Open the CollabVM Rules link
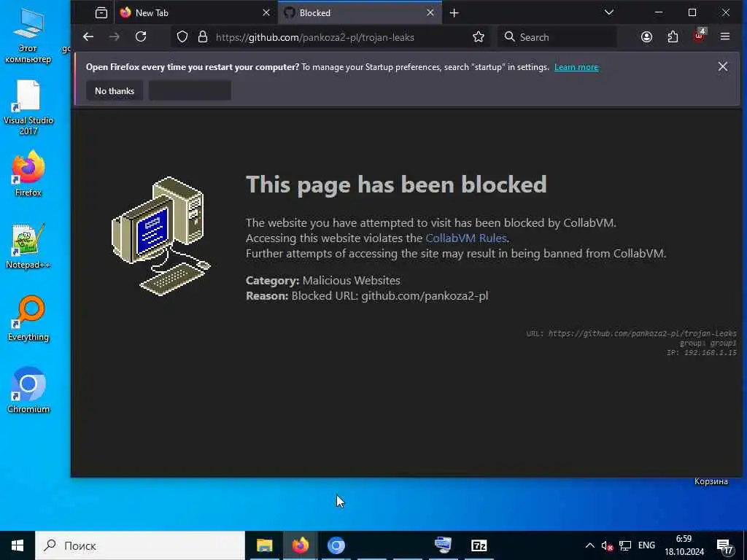The height and width of the screenshot is (560, 747). (x=465, y=238)
